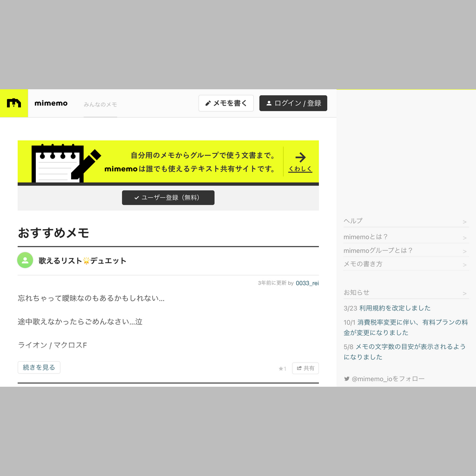Toggle the star to favorite the memo
Viewport: 476px width, 476px height.
pyautogui.click(x=282, y=368)
